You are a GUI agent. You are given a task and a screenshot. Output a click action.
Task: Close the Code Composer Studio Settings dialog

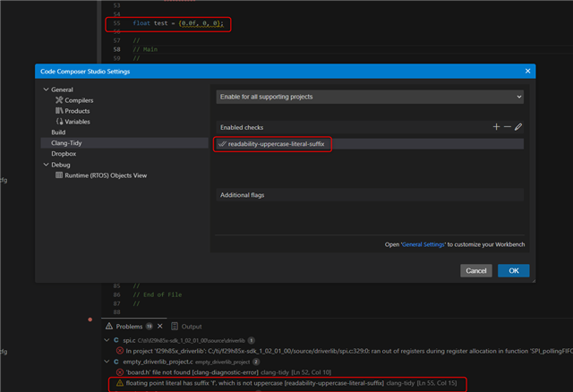click(527, 71)
